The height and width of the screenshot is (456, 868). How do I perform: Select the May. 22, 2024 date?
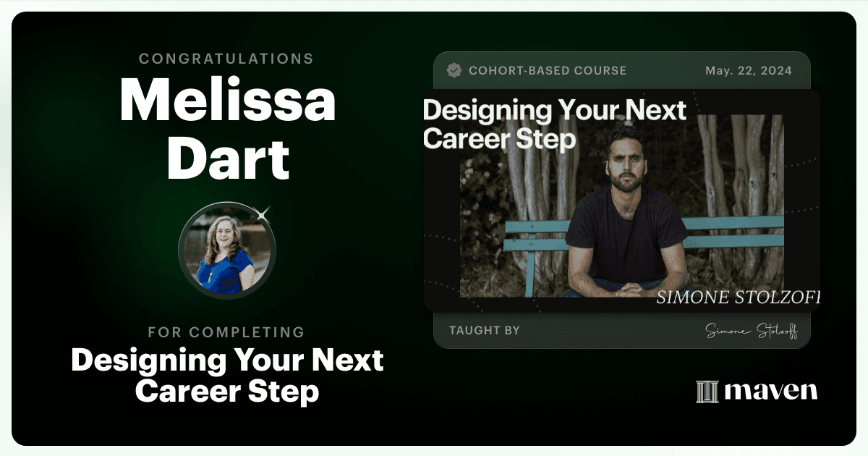click(x=748, y=71)
